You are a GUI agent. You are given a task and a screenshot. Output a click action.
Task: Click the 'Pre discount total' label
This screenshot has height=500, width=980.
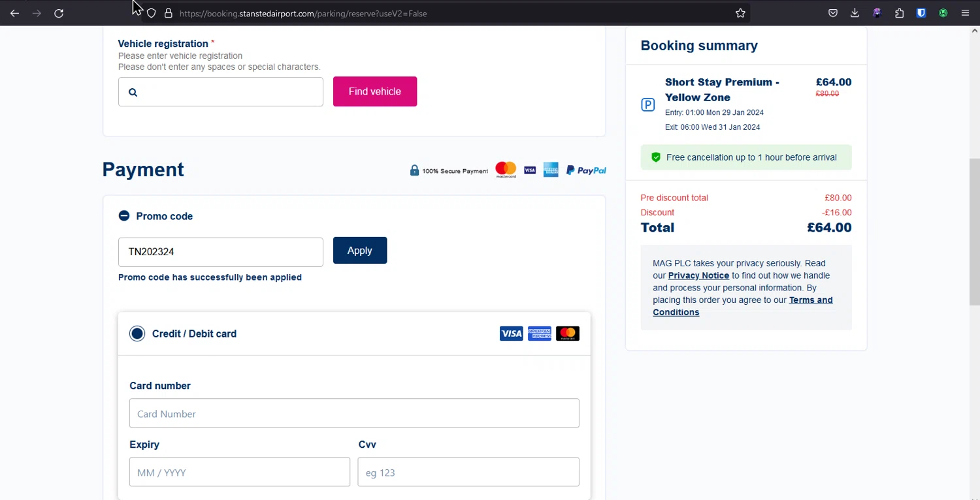(x=674, y=198)
